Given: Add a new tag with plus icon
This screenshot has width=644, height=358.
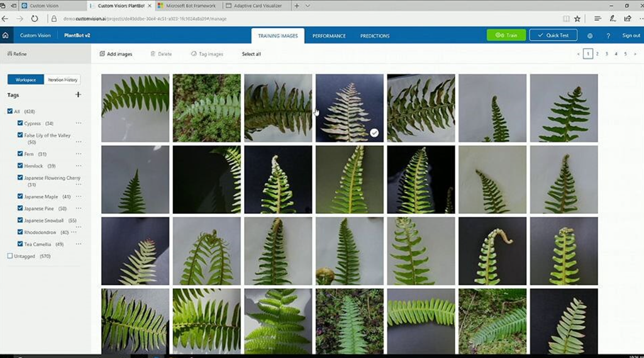Looking at the screenshot, I should coord(78,94).
